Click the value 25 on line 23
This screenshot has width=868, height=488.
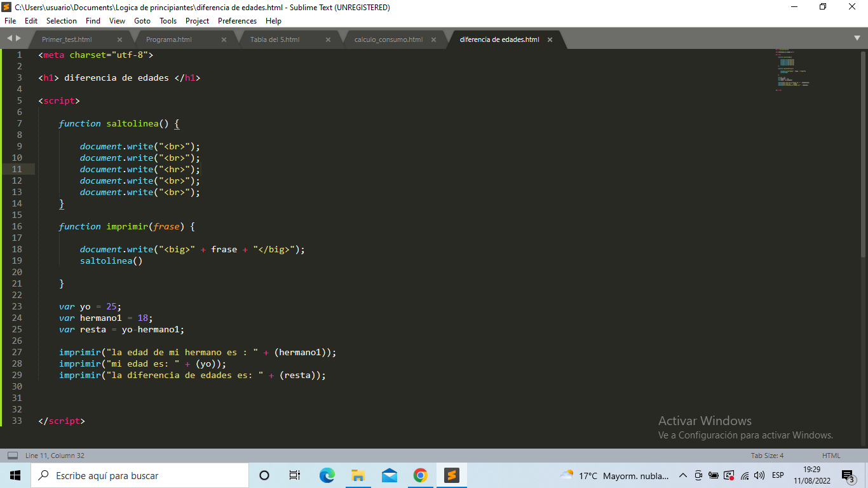tap(111, 306)
